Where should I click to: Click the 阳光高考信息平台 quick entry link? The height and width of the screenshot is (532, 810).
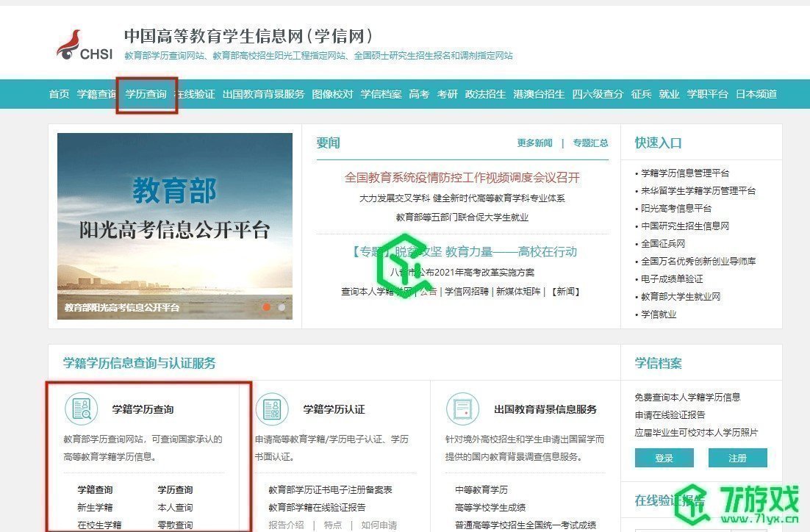coord(676,208)
